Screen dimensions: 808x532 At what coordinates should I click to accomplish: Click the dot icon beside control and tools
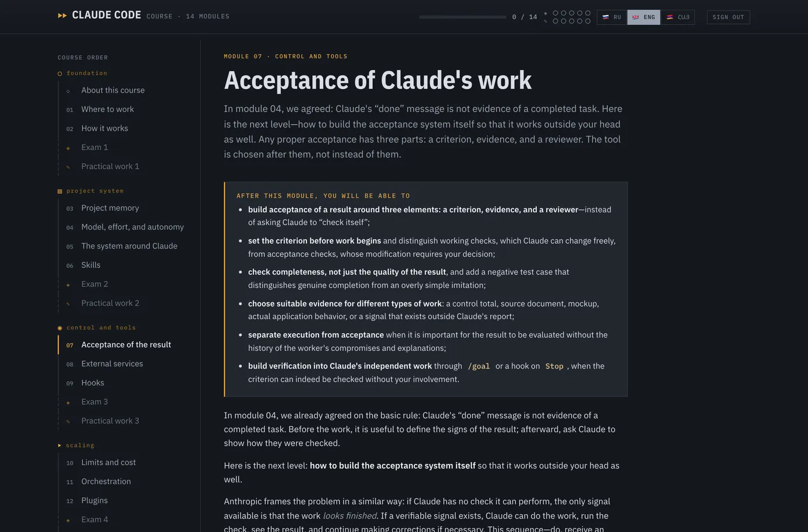(60, 328)
